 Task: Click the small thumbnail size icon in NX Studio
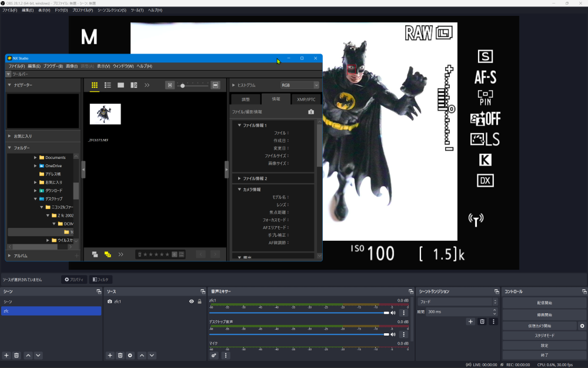pos(170,85)
